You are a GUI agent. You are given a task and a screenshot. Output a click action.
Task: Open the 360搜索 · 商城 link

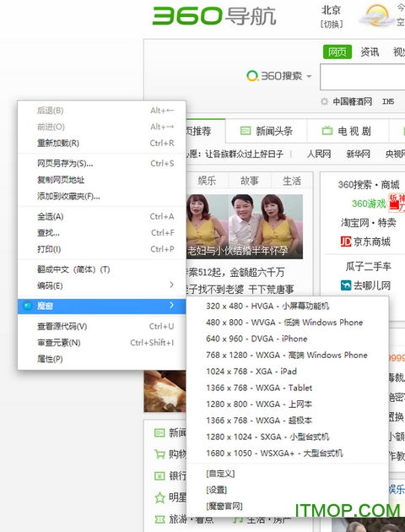[369, 185]
